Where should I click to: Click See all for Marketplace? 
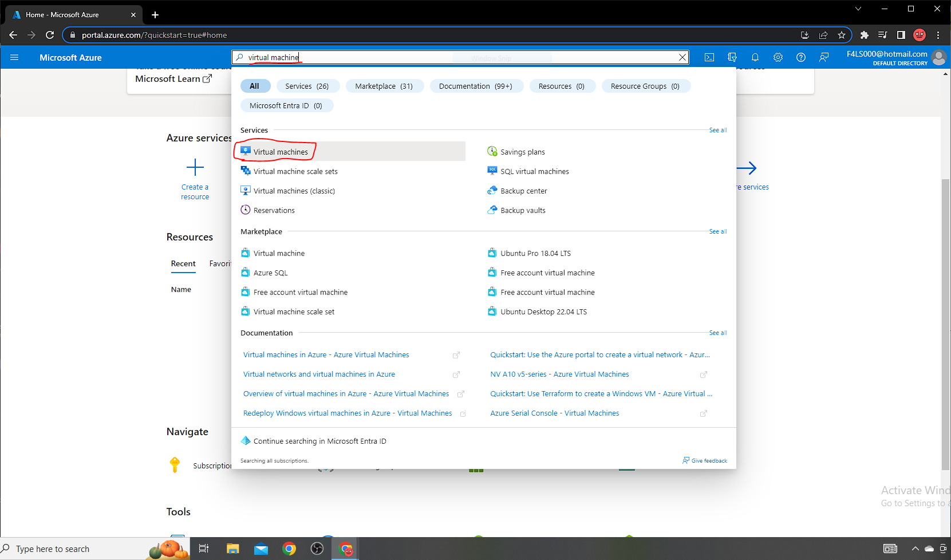coord(718,231)
